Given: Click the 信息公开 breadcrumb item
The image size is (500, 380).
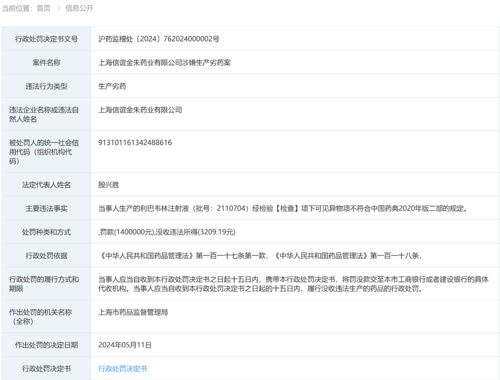Looking at the screenshot, I should pos(79,8).
